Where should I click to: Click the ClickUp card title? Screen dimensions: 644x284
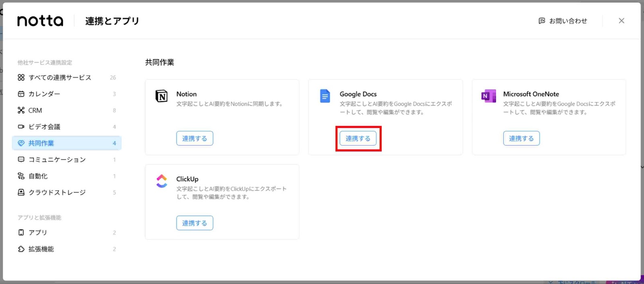(x=187, y=179)
